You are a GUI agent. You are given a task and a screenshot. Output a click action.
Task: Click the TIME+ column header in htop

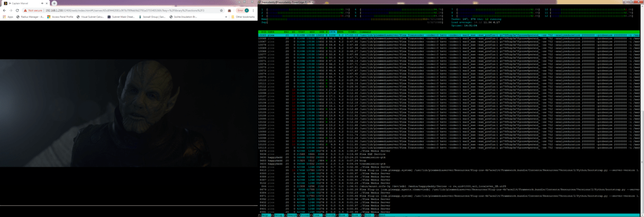352,32
